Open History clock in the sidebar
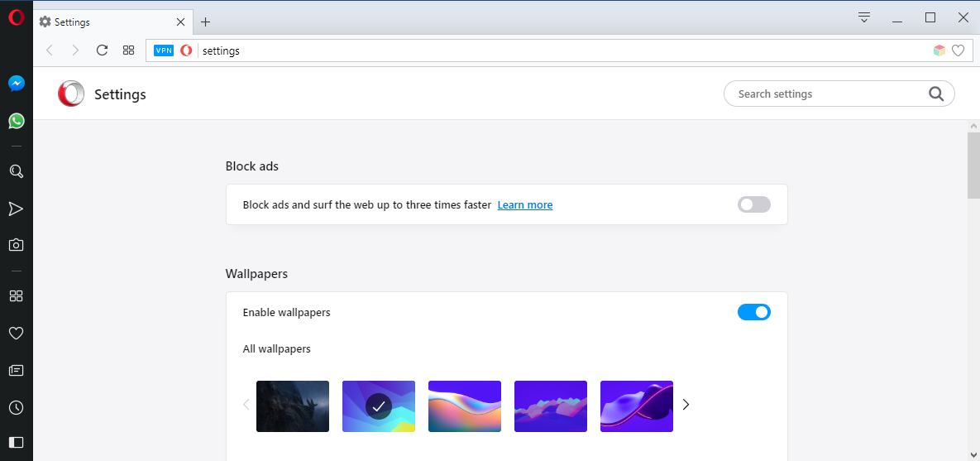This screenshot has width=980, height=461. [x=17, y=408]
